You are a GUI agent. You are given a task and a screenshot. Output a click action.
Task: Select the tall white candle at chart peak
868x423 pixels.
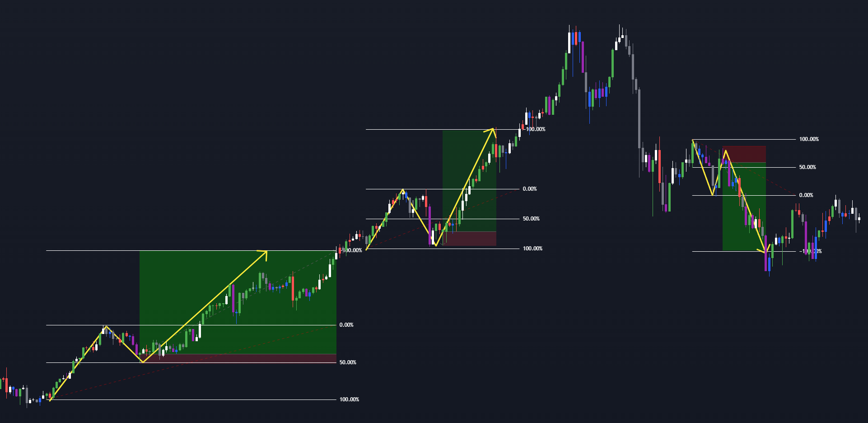click(569, 43)
